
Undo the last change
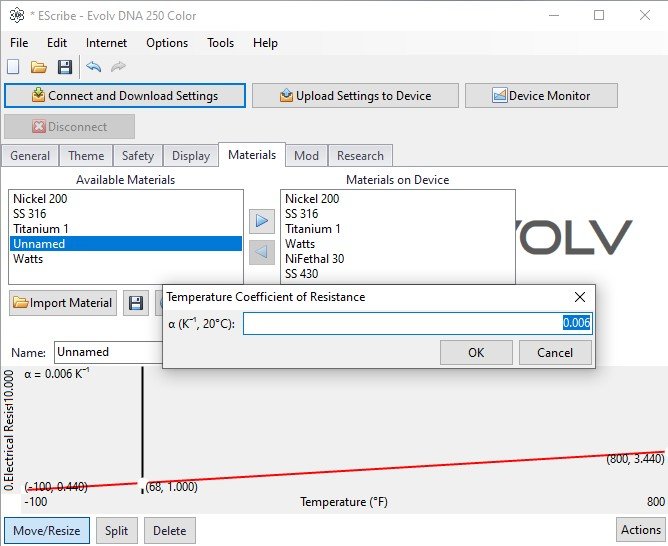click(93, 66)
